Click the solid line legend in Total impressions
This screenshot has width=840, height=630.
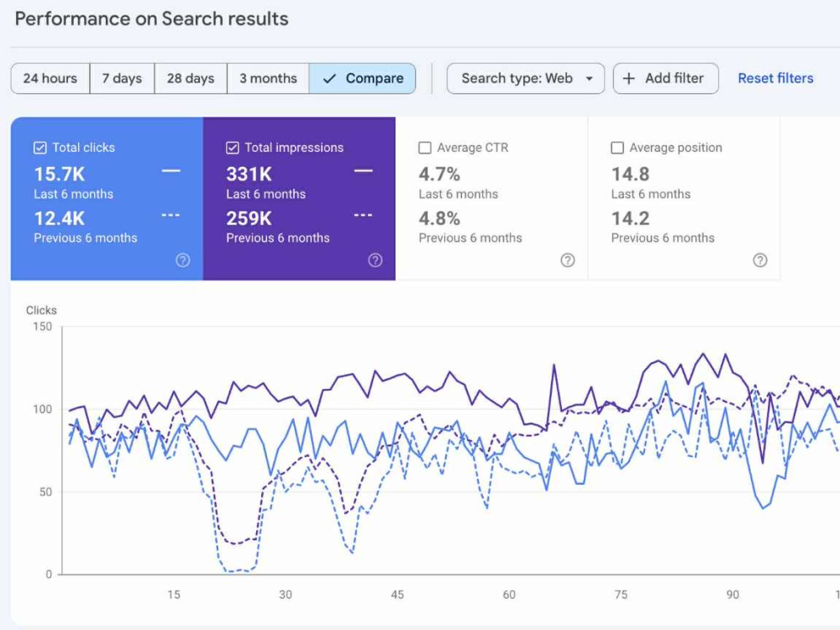tap(363, 171)
